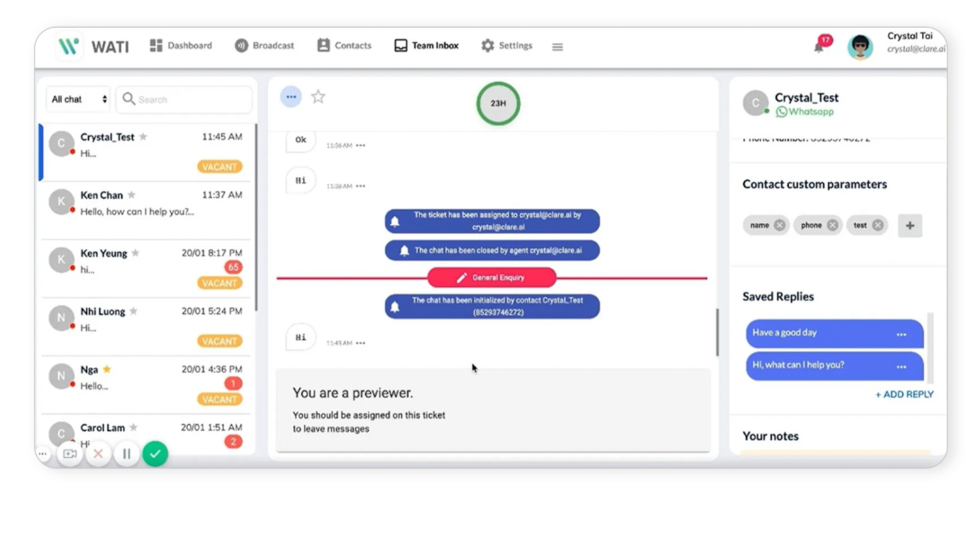Open the Contacts section

344,45
